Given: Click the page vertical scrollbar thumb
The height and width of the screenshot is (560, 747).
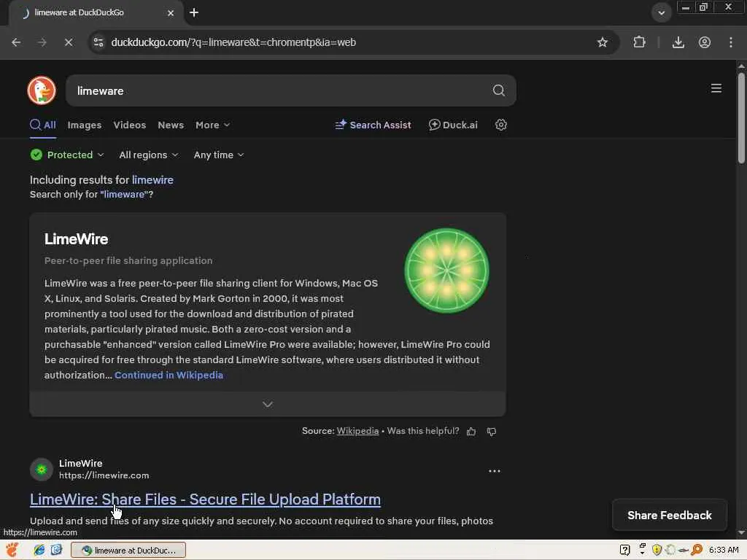Looking at the screenshot, I should click(x=741, y=117).
